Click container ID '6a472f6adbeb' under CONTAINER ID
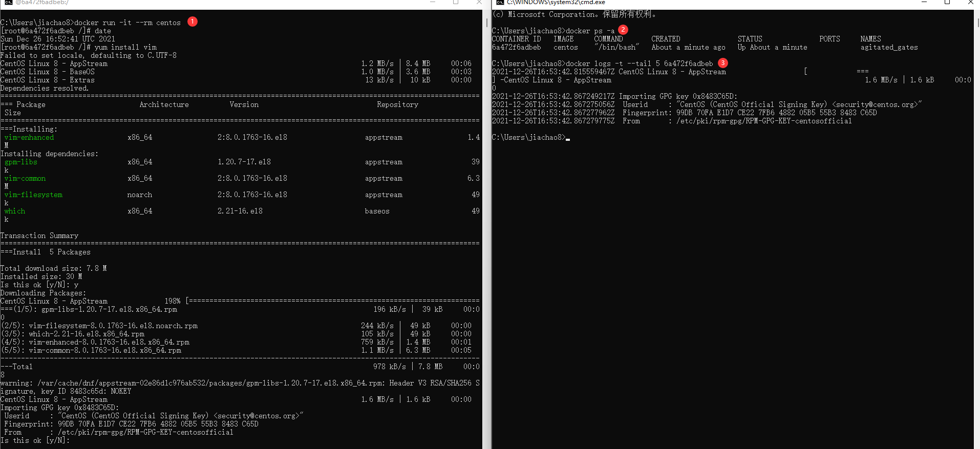Image resolution: width=980 pixels, height=449 pixels. pos(517,47)
